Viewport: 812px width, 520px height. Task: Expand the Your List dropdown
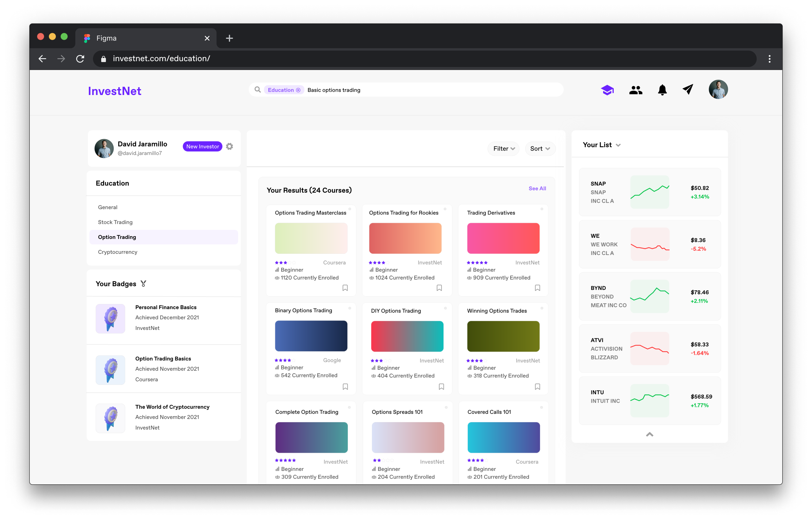(618, 145)
